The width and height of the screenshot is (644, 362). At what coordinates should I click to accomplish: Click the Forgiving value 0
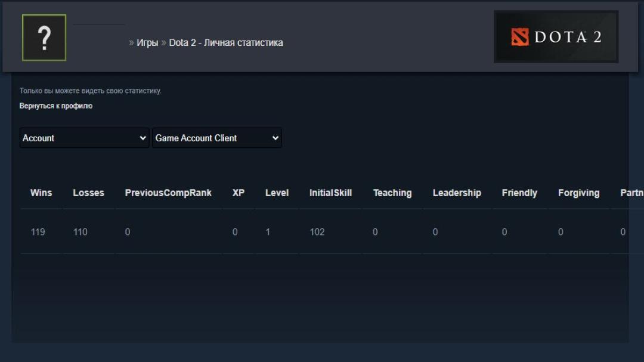[x=561, y=232]
